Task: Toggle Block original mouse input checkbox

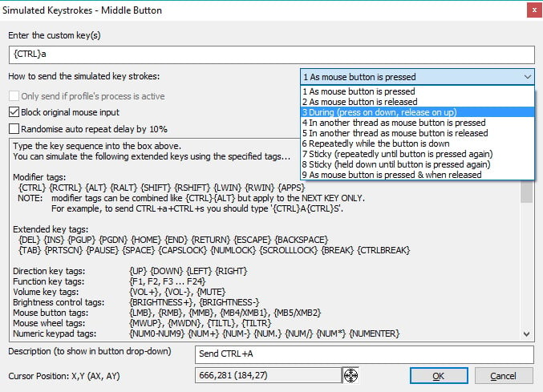Action: coord(14,112)
